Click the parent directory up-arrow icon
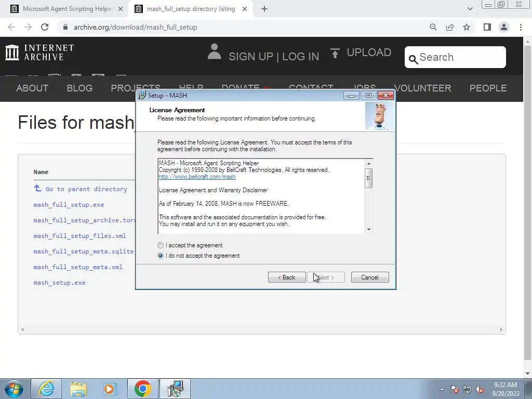This screenshot has width=532, height=399. tap(37, 188)
